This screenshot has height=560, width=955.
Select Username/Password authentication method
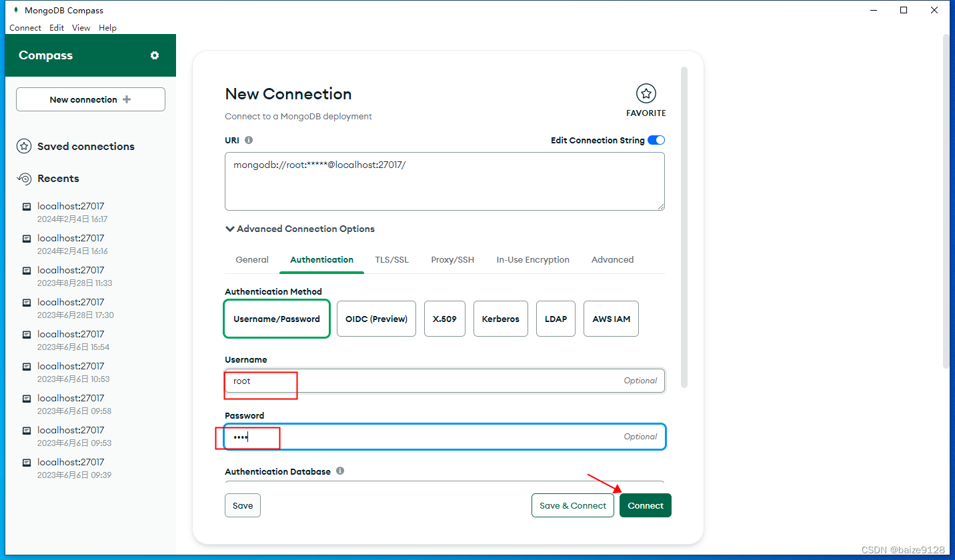point(277,319)
